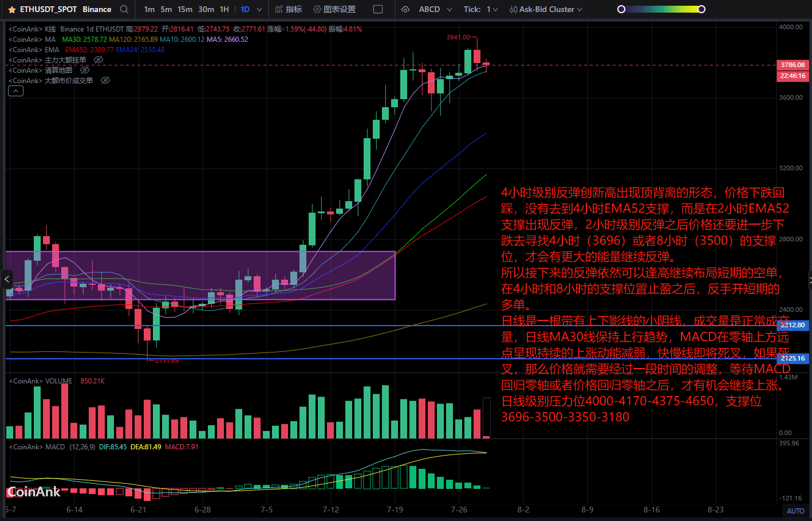Click the 振幅:4.81% amplitude value
The height and width of the screenshot is (521, 812).
(x=345, y=29)
